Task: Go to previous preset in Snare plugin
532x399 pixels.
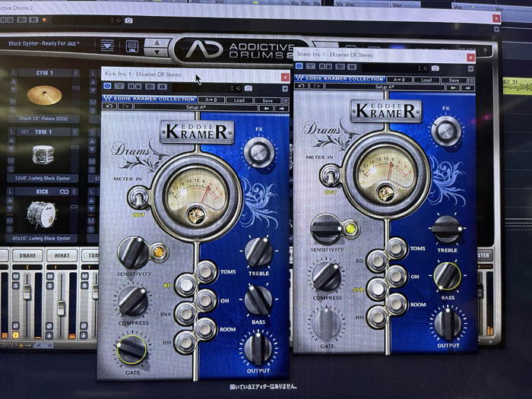Action: coord(453,88)
